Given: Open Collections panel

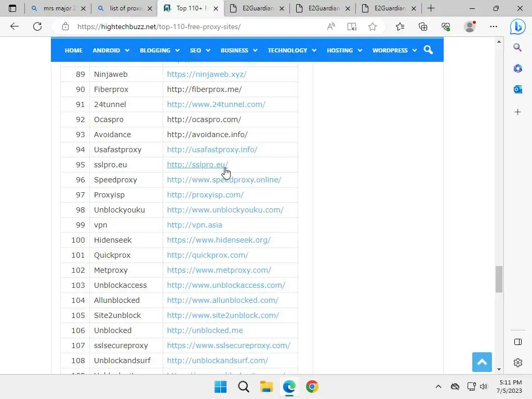Looking at the screenshot, I should 423,26.
